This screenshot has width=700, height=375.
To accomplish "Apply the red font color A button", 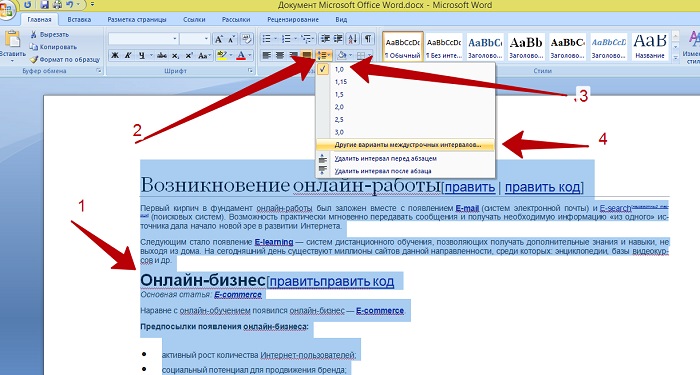I will click(x=241, y=56).
